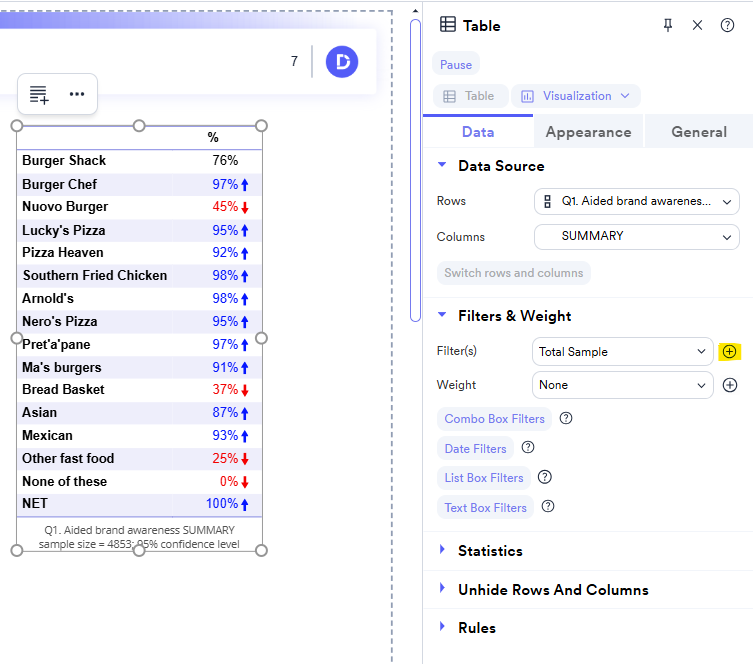Click the Pause button
753x664 pixels.
(x=456, y=64)
